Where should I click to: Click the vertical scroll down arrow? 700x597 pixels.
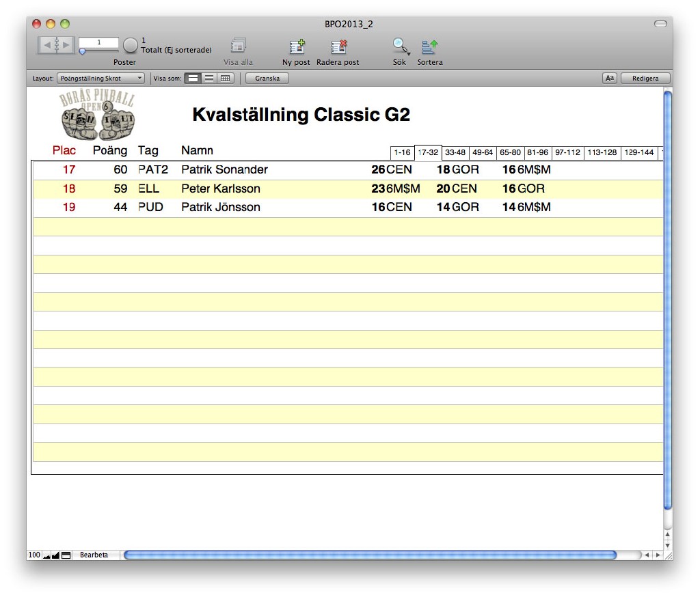667,545
